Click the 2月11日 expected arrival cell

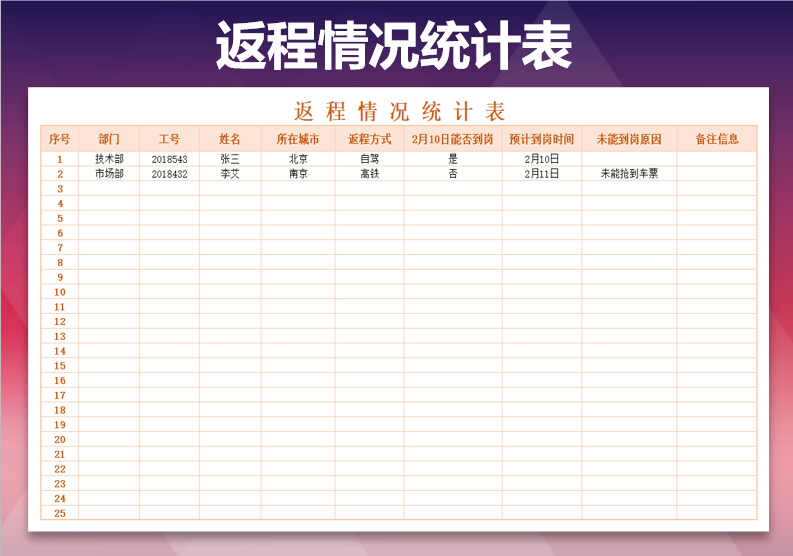pos(541,174)
